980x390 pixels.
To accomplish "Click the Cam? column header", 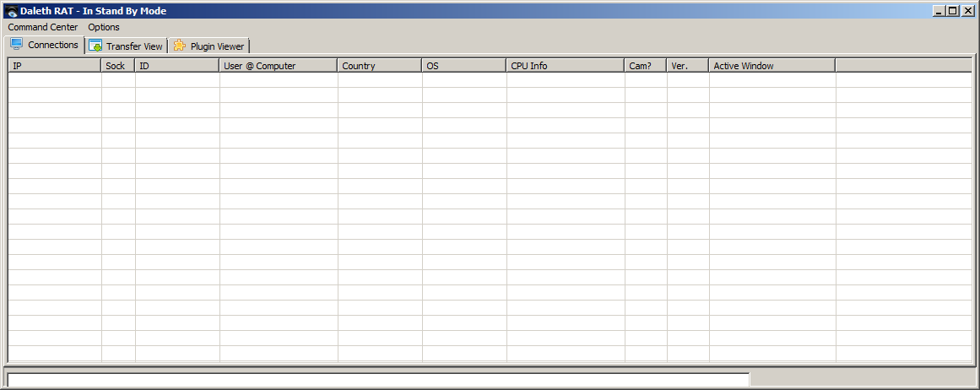I will click(646, 65).
